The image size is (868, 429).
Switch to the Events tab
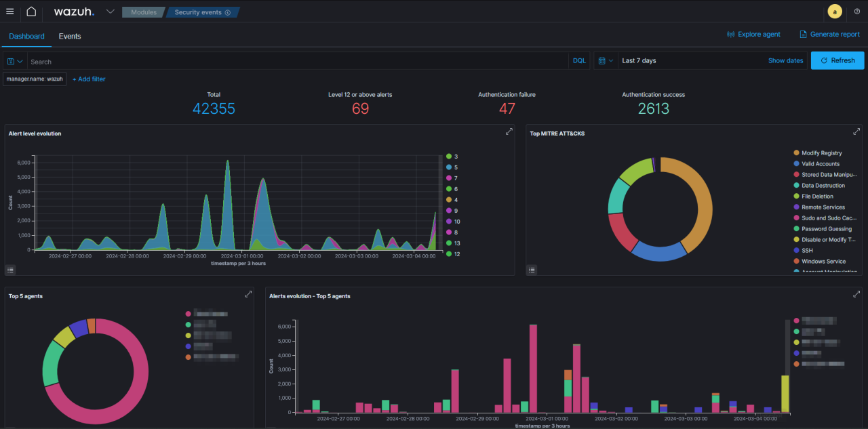point(69,36)
